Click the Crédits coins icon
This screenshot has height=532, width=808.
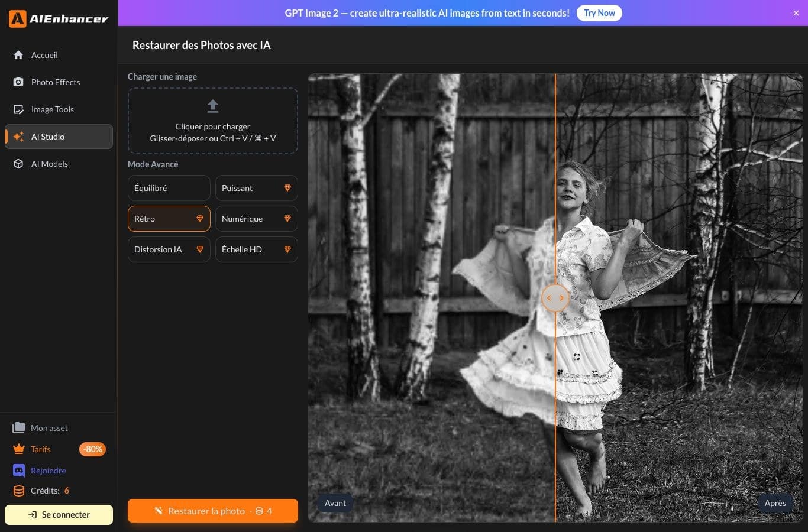point(19,491)
